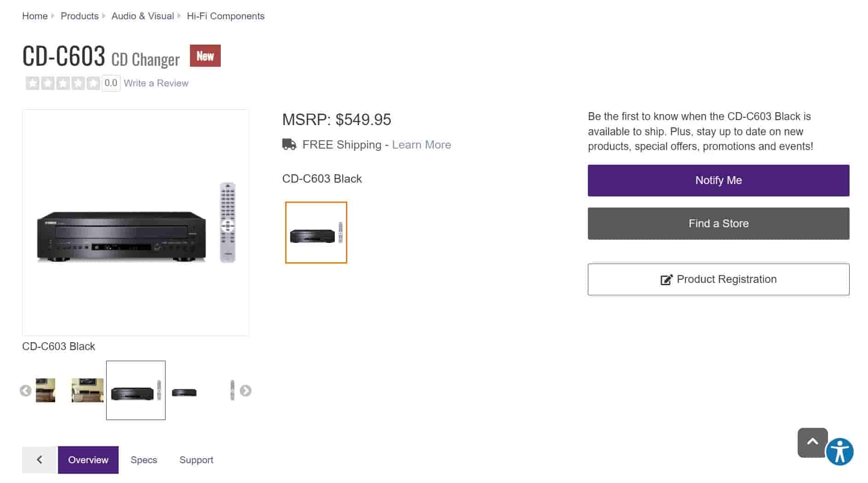Click the free shipping truck icon
The height and width of the screenshot is (483, 868).
[289, 144]
